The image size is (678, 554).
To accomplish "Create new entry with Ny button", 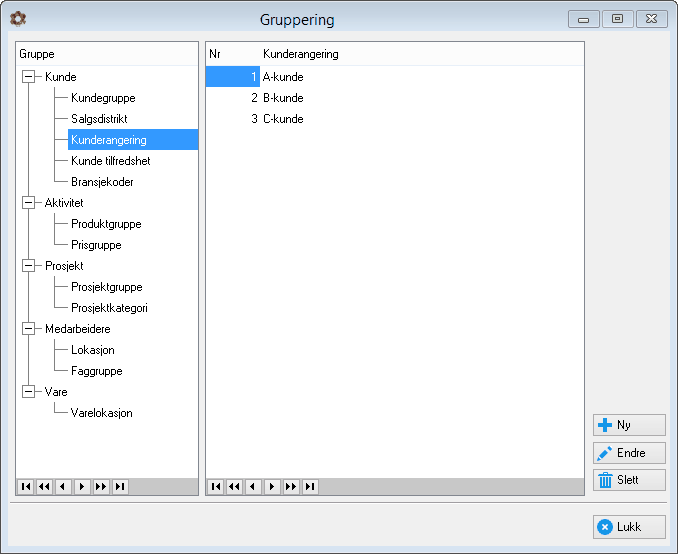I will point(629,425).
